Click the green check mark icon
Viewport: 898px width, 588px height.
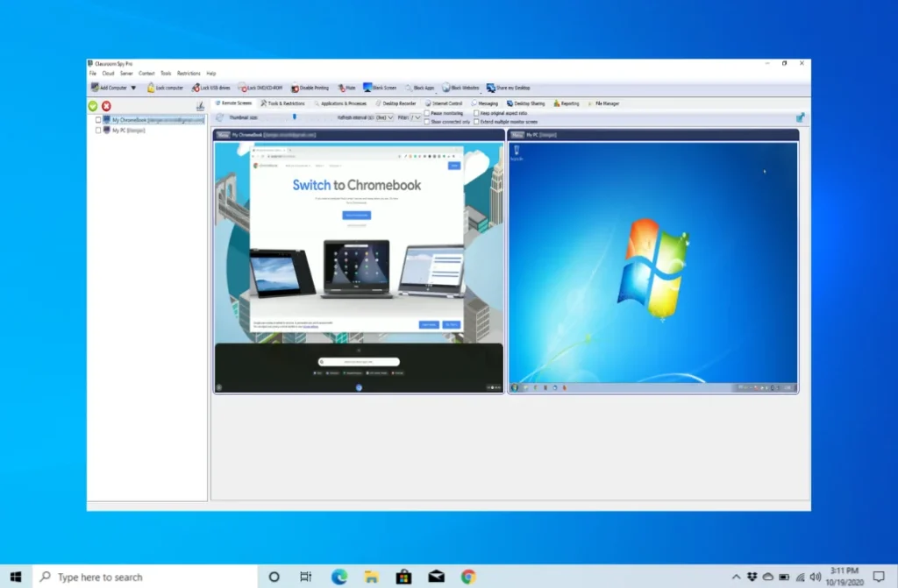pos(93,106)
